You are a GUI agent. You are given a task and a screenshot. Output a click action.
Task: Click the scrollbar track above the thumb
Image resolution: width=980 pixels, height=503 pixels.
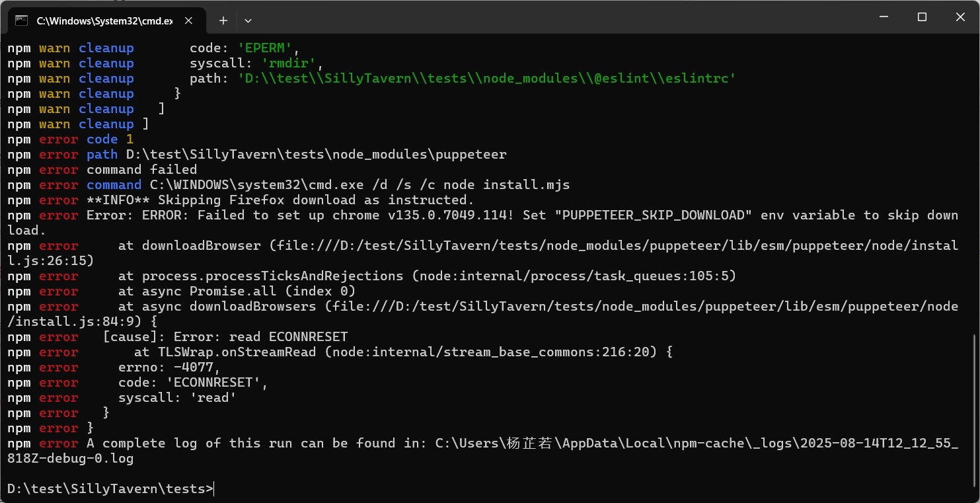(x=975, y=198)
